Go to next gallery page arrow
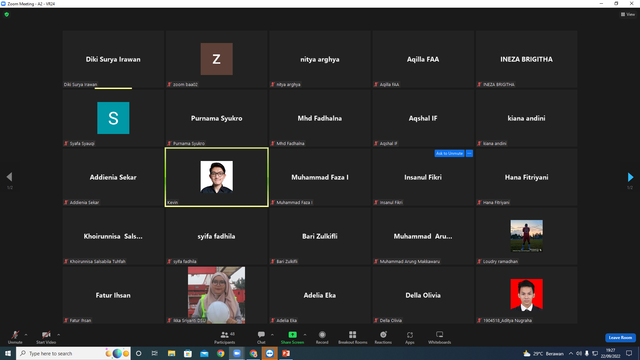Viewport: 640px width, 360px height. 630,177
